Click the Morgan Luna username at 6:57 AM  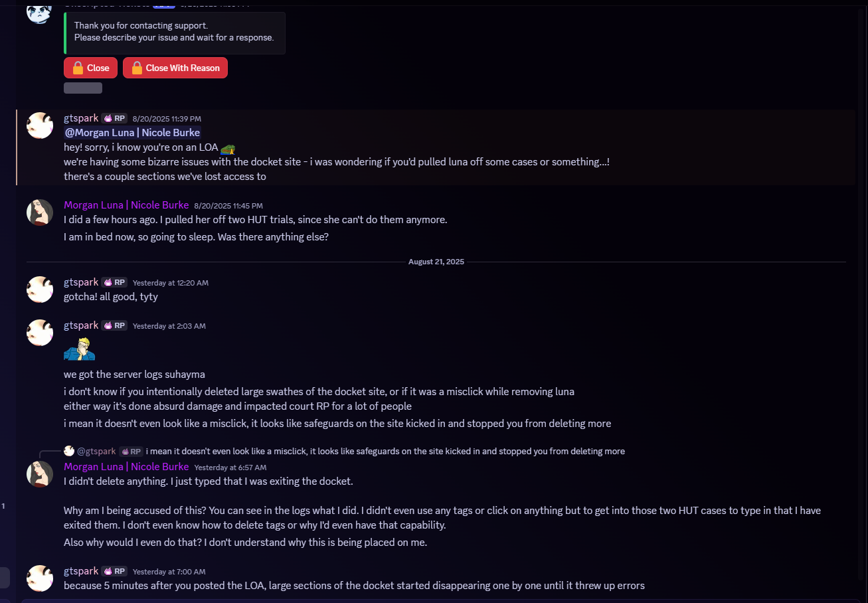pyautogui.click(x=126, y=467)
